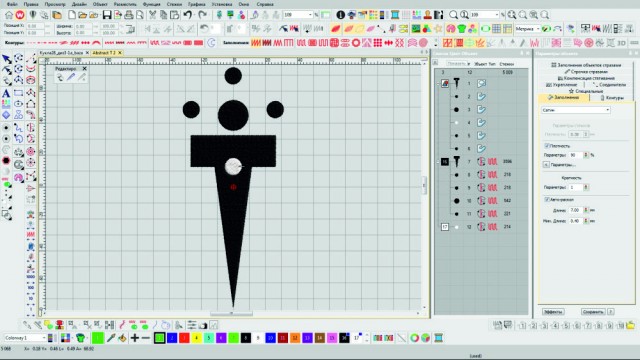Select the red color swatch in palette
Screen dimensions: 640x360
(184, 338)
